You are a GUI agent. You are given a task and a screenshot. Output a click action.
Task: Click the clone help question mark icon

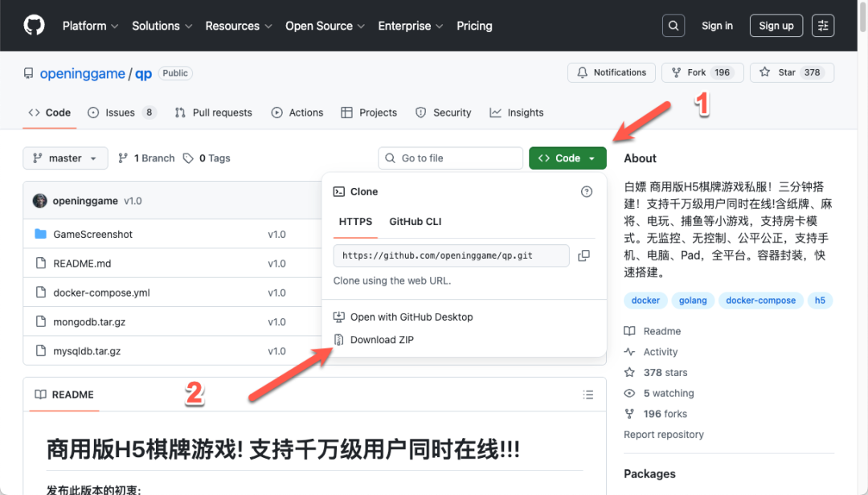(x=586, y=191)
